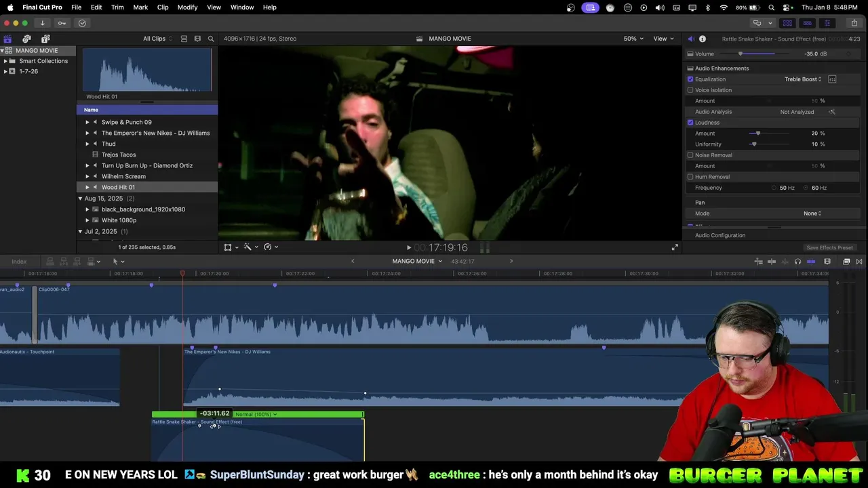Screen dimensions: 868x488
Task: Open the Pan Mode None dropdown
Action: (812, 213)
